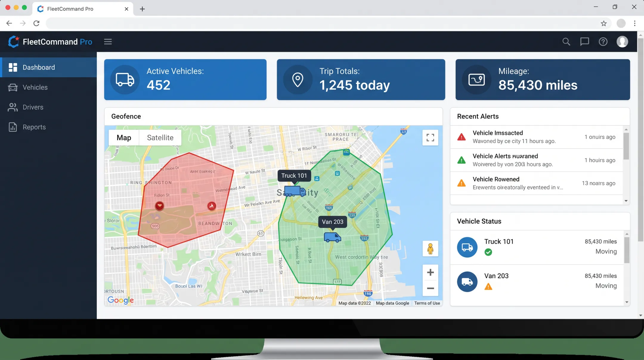This screenshot has height=360, width=644.
Task: Click the red Vehicle Imssacted alert triangle
Action: (x=461, y=137)
